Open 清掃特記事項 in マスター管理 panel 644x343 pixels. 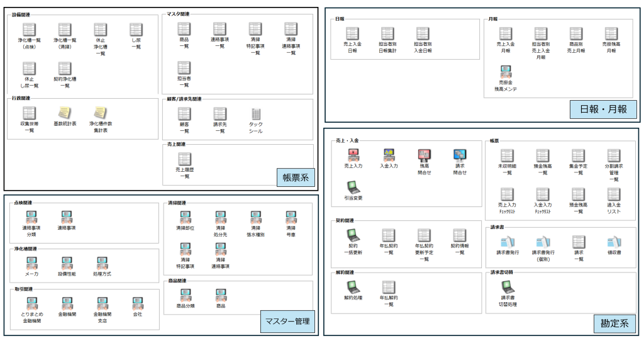(186, 249)
